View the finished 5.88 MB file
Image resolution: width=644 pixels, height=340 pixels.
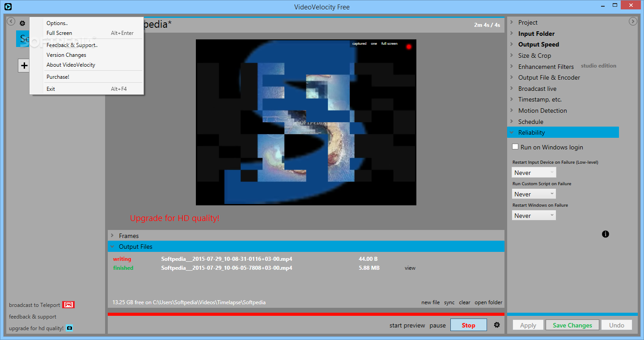click(410, 268)
